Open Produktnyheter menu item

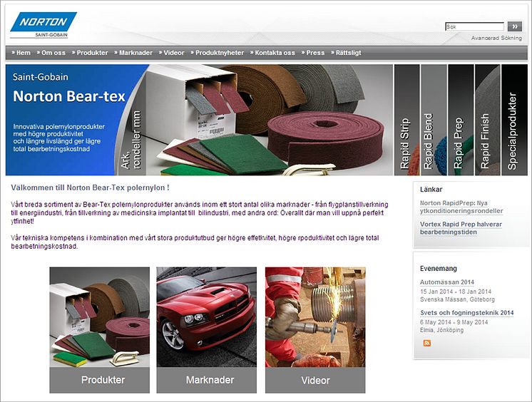pyautogui.click(x=217, y=53)
